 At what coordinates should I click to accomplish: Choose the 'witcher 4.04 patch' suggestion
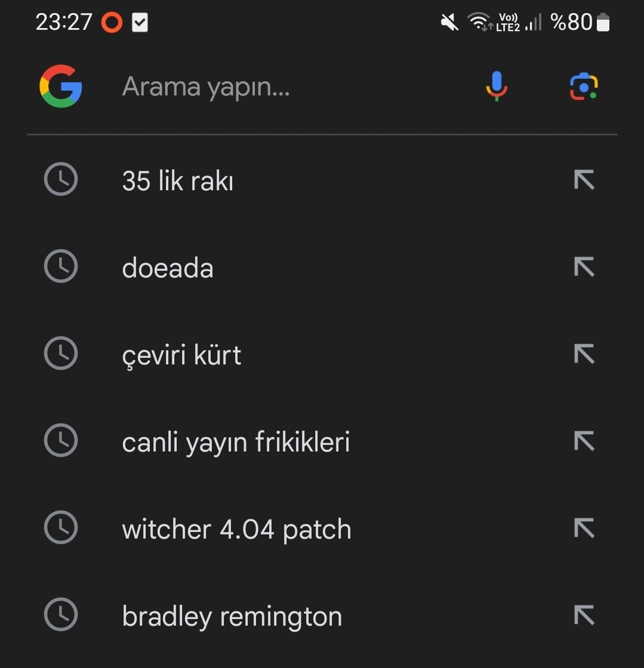236,529
